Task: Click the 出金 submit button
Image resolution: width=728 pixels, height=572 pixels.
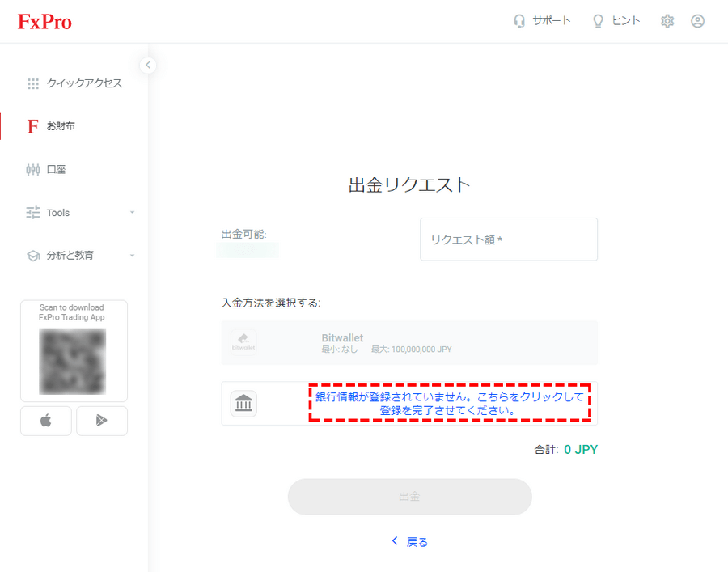Action: (409, 497)
